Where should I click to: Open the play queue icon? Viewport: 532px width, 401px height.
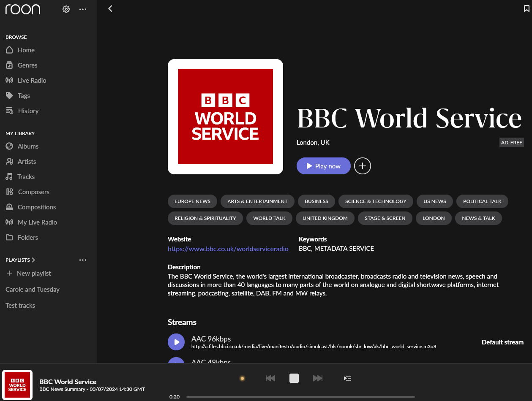(347, 378)
